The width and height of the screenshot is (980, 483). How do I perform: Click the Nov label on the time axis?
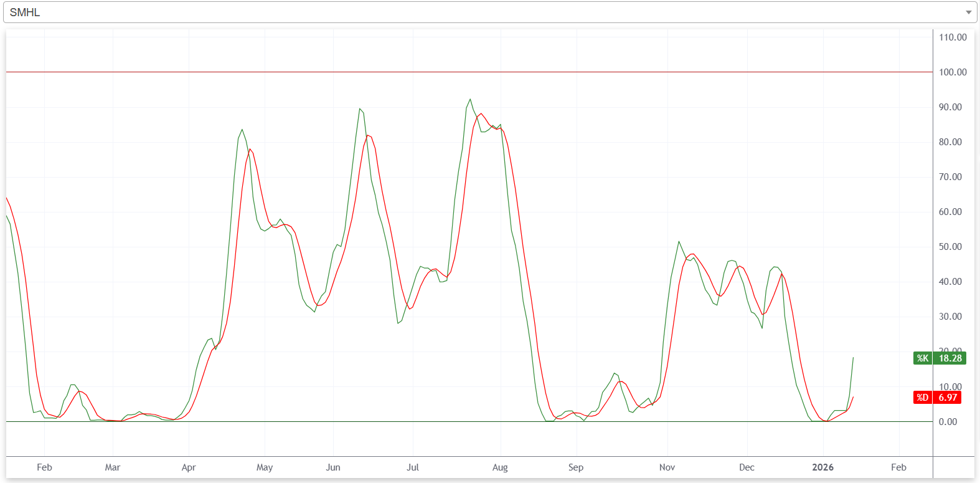667,467
